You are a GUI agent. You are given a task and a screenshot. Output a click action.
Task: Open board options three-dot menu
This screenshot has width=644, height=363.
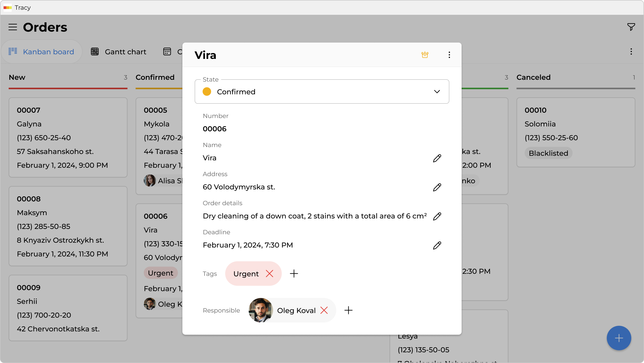click(631, 52)
